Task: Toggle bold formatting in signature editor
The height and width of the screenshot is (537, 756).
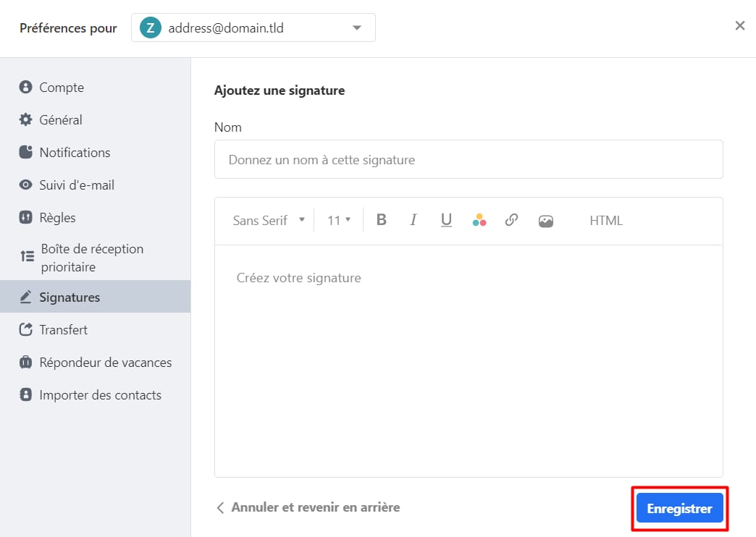Action: coord(382,221)
